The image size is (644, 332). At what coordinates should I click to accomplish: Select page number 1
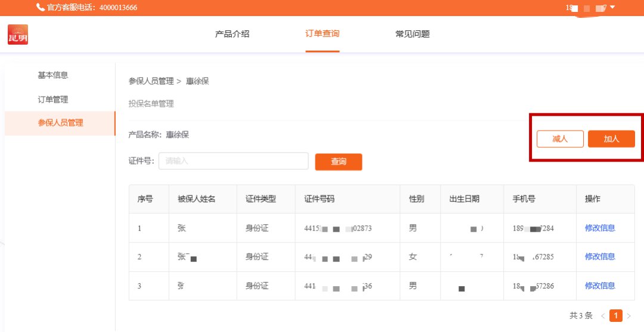pos(616,316)
